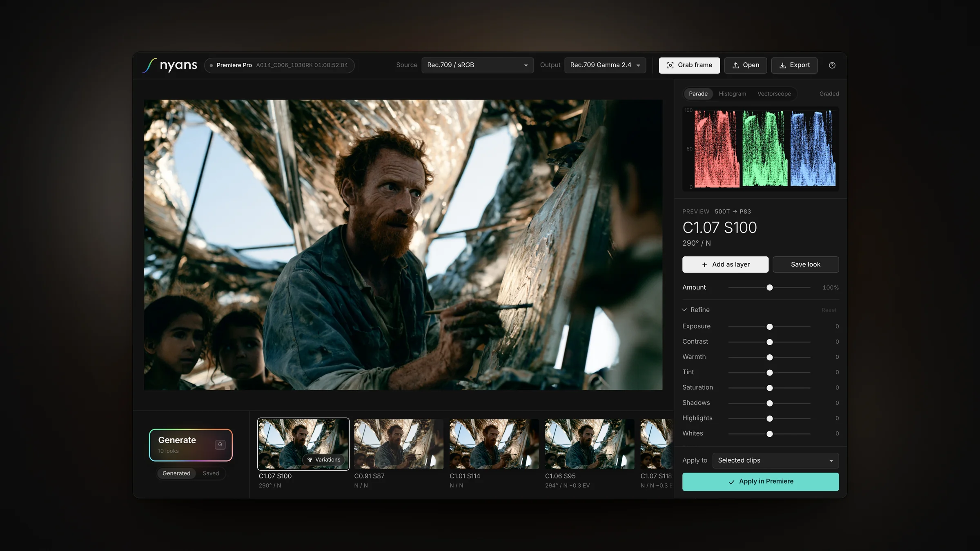Viewport: 980px width, 551px height.
Task: Click the Tint slider handle
Action: [769, 373]
